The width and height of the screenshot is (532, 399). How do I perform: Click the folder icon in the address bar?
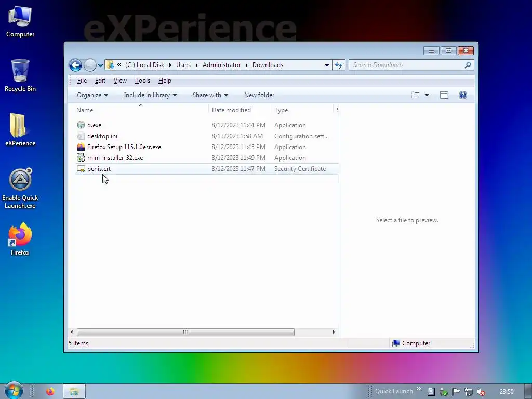click(110, 65)
